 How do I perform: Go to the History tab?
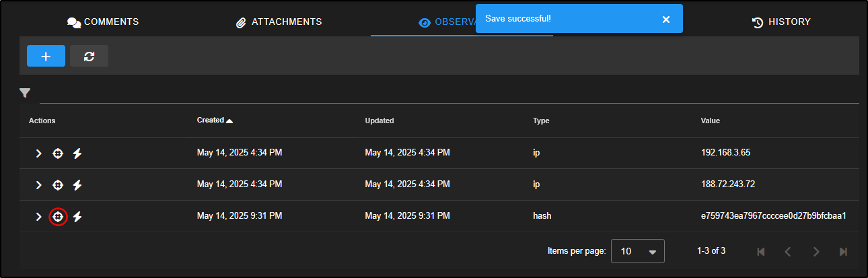(781, 22)
